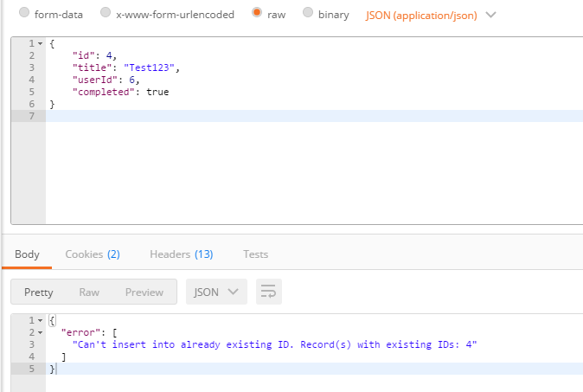Click the "Test123" title value
The width and height of the screenshot is (583, 392).
pyautogui.click(x=149, y=67)
